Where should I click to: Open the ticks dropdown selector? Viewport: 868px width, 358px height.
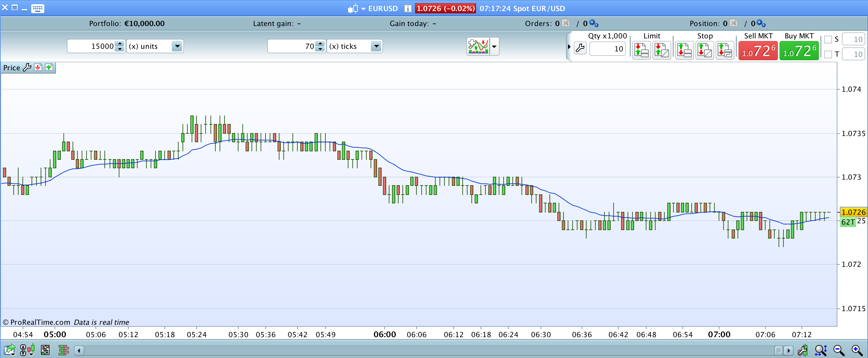point(376,46)
